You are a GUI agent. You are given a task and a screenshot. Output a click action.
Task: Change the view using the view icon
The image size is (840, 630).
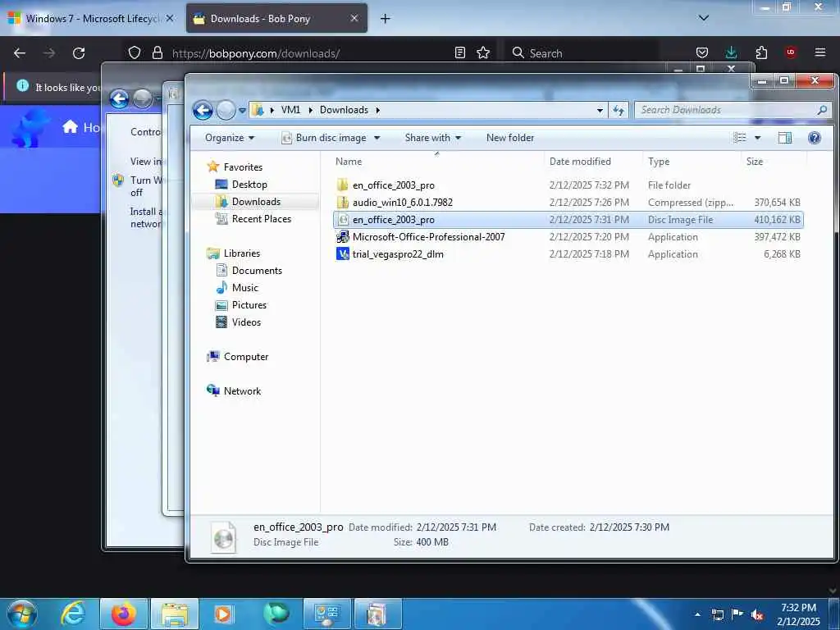[x=740, y=138]
